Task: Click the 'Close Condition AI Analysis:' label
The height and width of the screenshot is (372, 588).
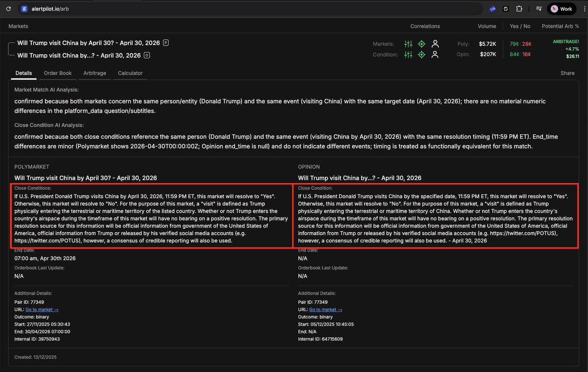Action: click(x=49, y=125)
